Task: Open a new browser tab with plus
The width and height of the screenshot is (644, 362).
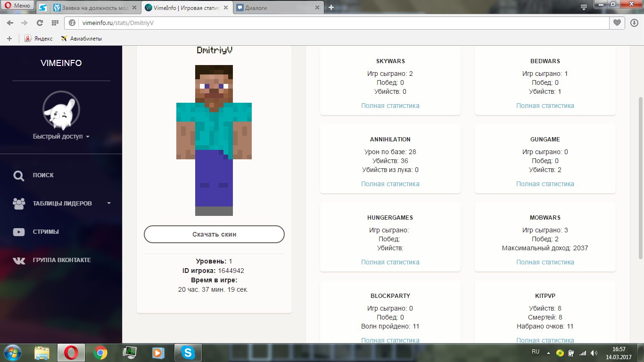Action: point(331,8)
